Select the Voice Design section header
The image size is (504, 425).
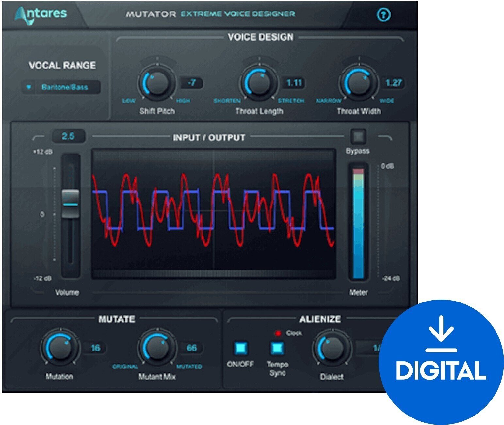pyautogui.click(x=260, y=36)
